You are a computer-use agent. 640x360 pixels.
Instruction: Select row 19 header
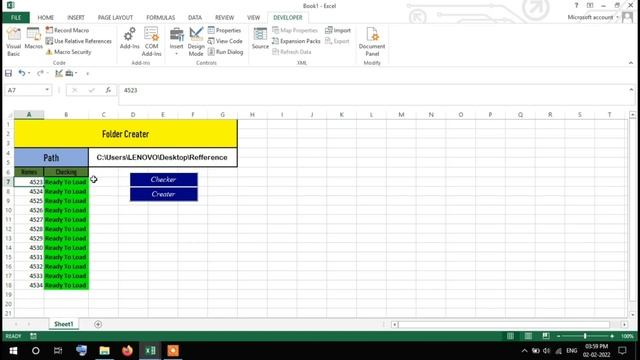click(x=8, y=295)
